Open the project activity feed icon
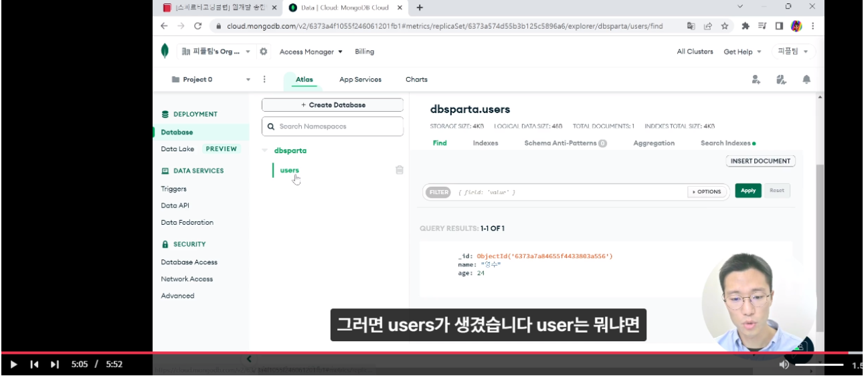 pos(781,79)
